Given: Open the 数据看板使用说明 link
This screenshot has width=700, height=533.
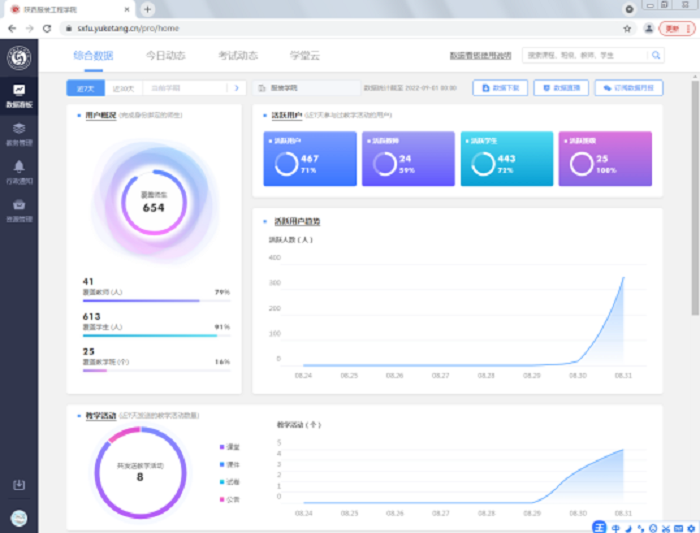Looking at the screenshot, I should pyautogui.click(x=480, y=56).
